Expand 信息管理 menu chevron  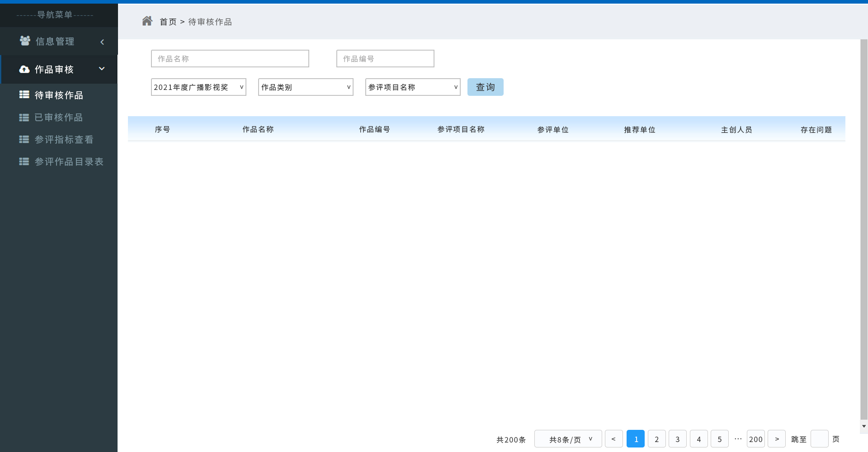point(102,42)
